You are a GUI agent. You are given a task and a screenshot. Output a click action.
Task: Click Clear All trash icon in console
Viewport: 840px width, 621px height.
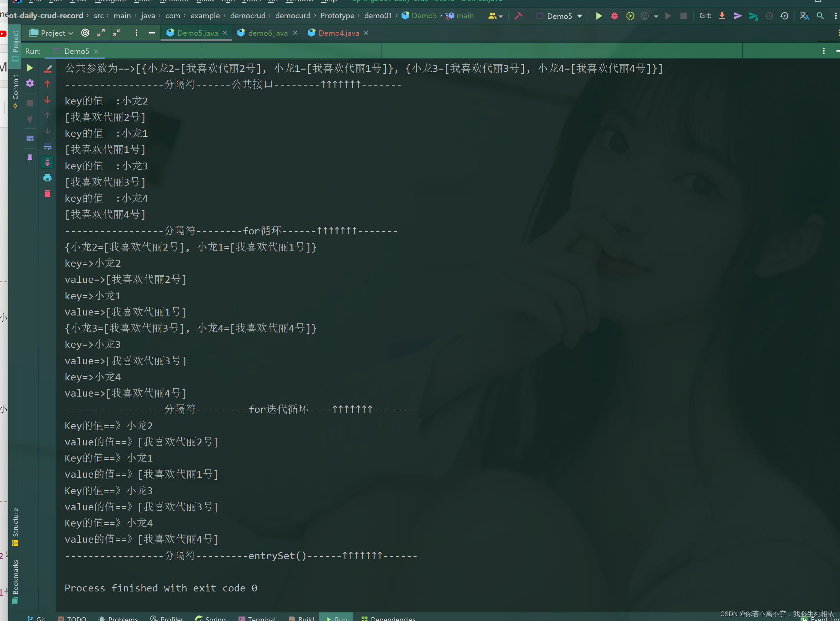click(47, 193)
